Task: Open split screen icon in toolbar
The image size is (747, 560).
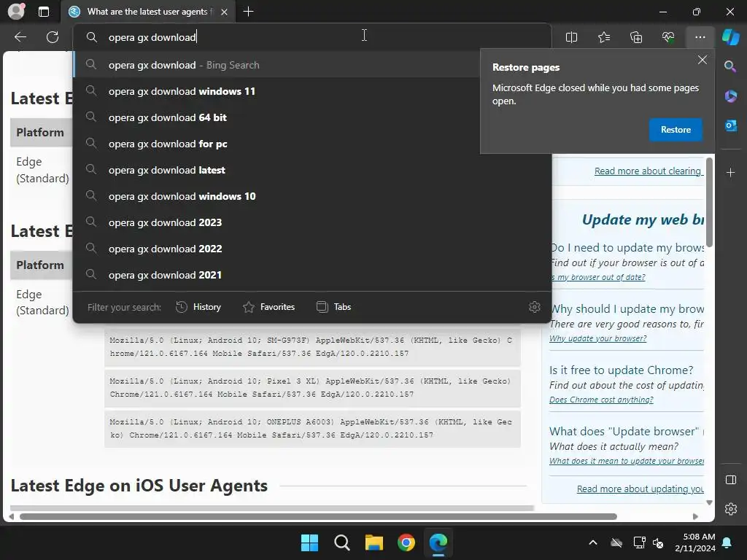Action: click(571, 37)
